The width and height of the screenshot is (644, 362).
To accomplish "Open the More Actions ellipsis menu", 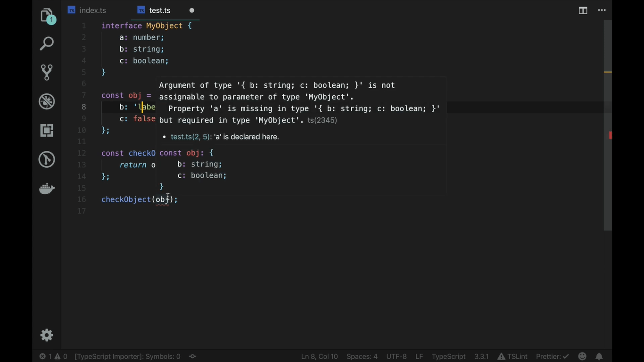I will pyautogui.click(x=602, y=10).
